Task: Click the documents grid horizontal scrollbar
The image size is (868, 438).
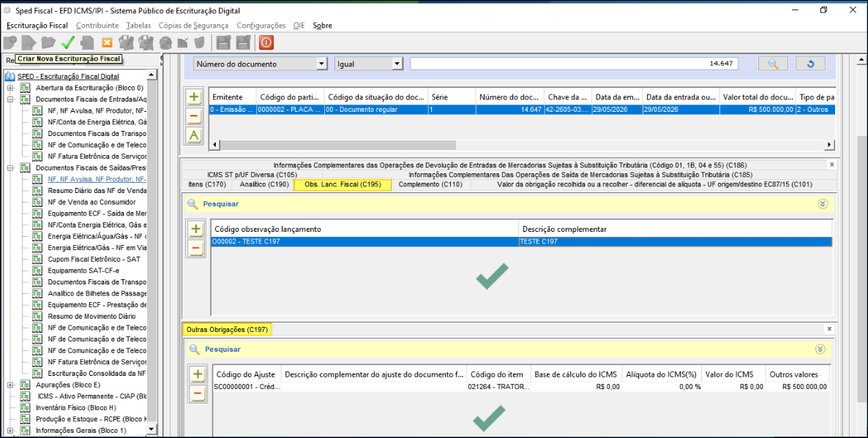Action: coord(337,145)
